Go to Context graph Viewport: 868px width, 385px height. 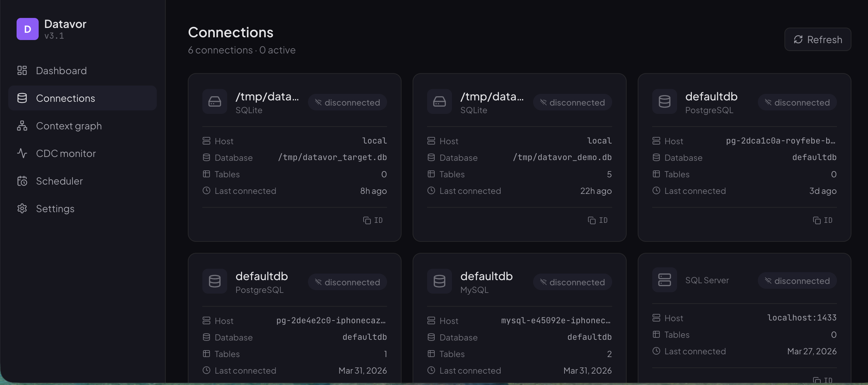[x=83, y=126]
